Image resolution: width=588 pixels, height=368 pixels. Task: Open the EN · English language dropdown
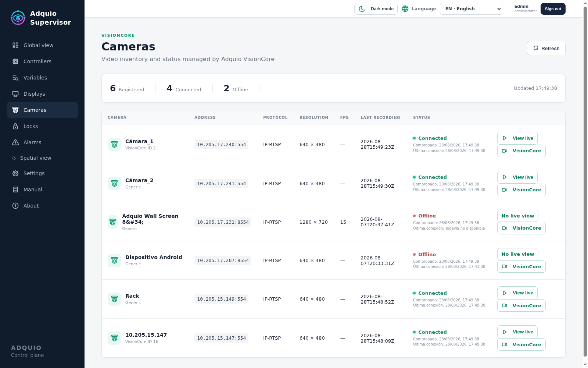click(471, 9)
